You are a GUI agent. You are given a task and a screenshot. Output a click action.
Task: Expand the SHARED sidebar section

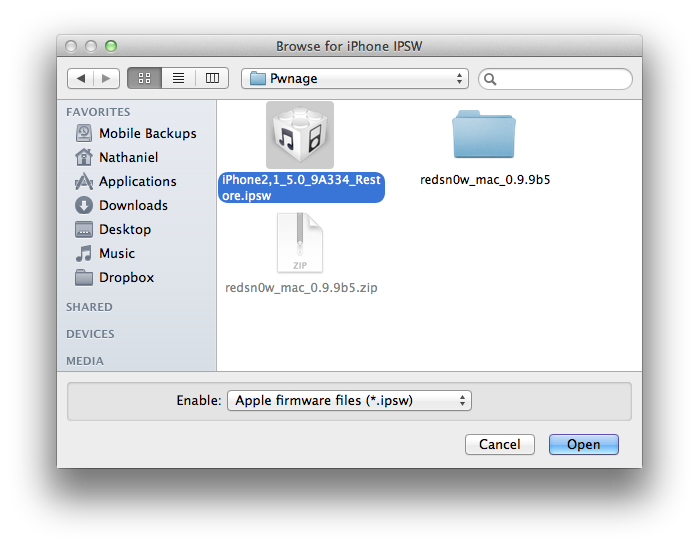(89, 307)
